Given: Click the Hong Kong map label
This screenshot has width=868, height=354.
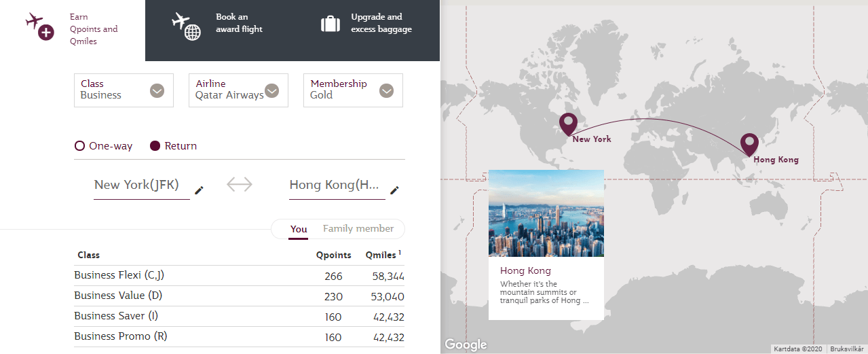Looking at the screenshot, I should coord(776,160).
